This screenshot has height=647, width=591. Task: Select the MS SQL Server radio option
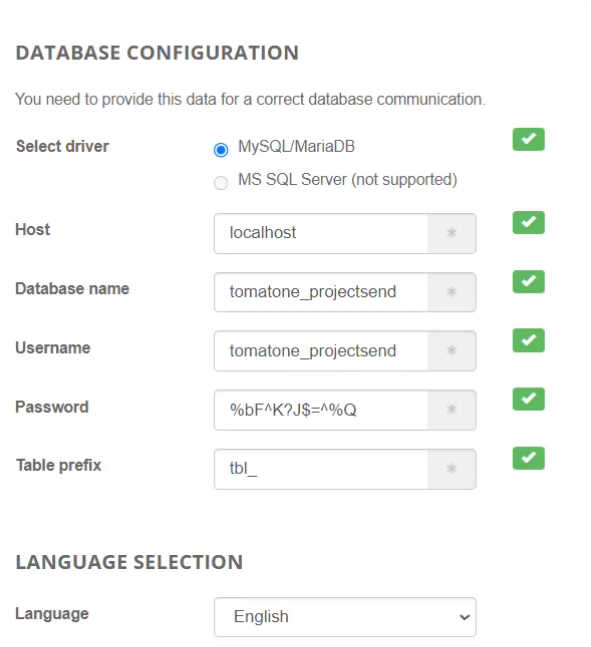pos(221,182)
